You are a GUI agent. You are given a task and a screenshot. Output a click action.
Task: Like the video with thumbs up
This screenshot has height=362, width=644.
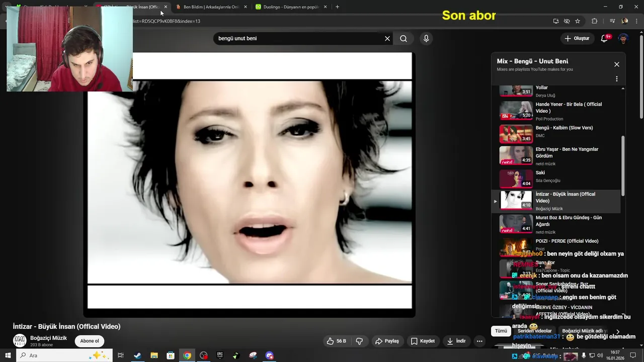click(337, 341)
